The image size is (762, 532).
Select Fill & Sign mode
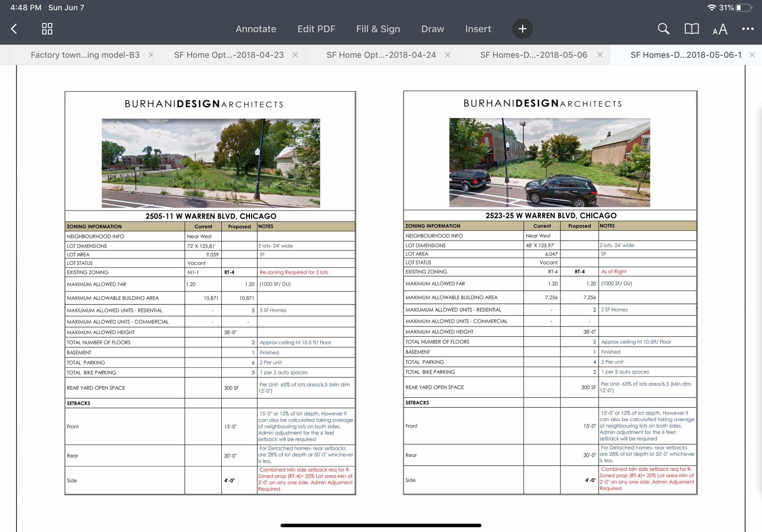(x=378, y=29)
